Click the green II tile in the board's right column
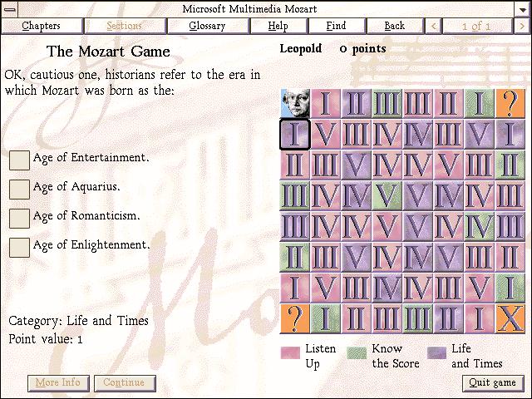 [510, 165]
